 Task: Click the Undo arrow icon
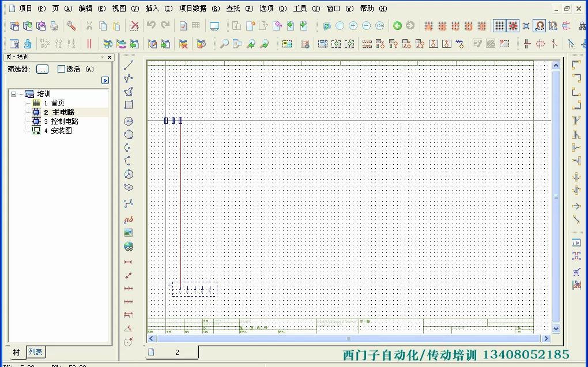coord(150,26)
